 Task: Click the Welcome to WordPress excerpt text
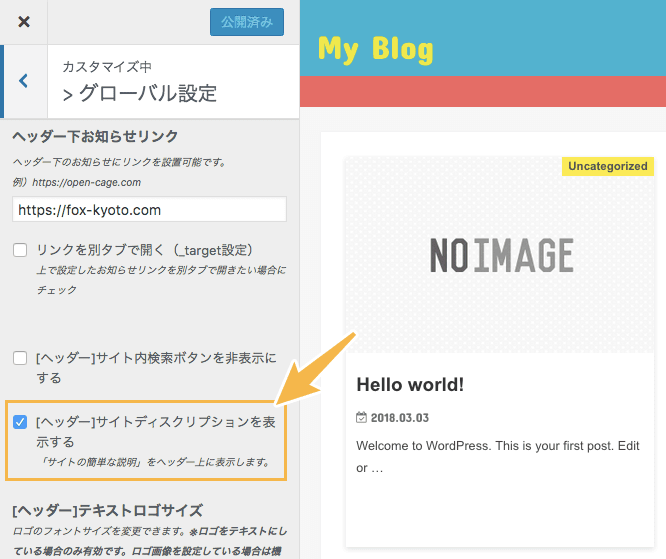pyautogui.click(x=498, y=457)
